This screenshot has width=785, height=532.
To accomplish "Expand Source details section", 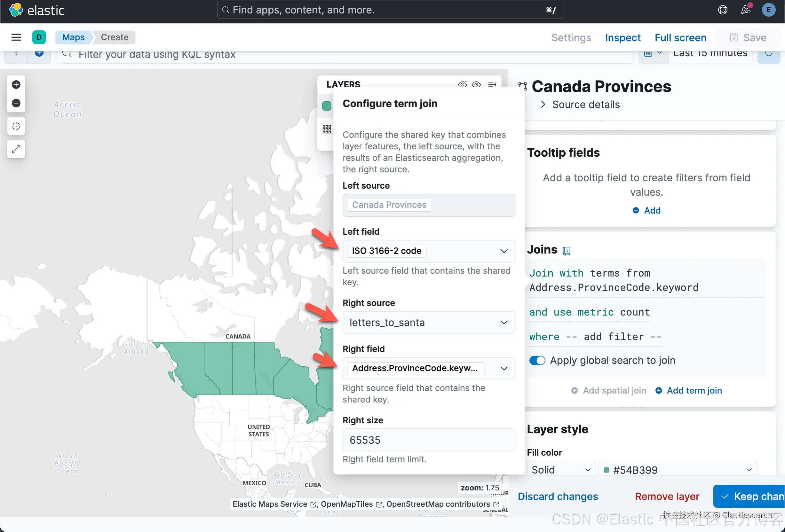I will tap(543, 105).
